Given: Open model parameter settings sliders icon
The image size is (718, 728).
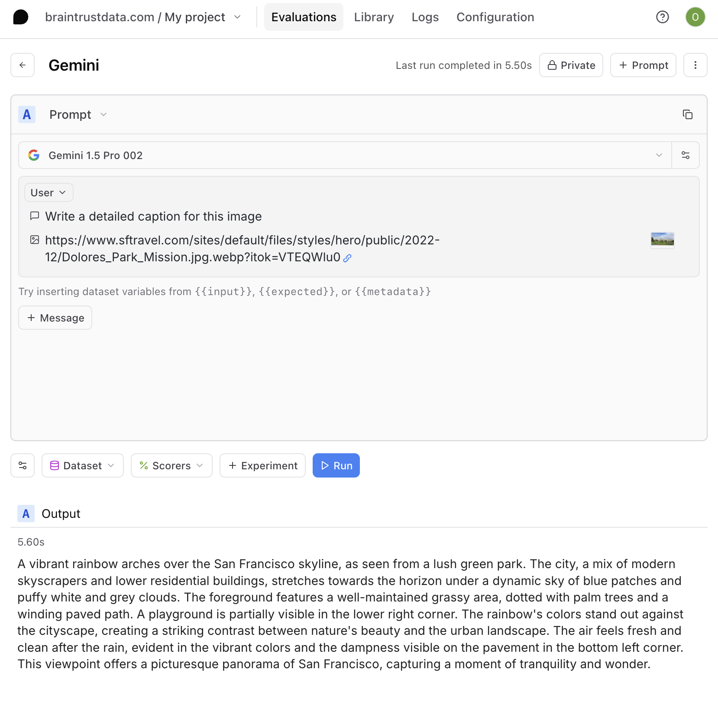Looking at the screenshot, I should tap(685, 155).
